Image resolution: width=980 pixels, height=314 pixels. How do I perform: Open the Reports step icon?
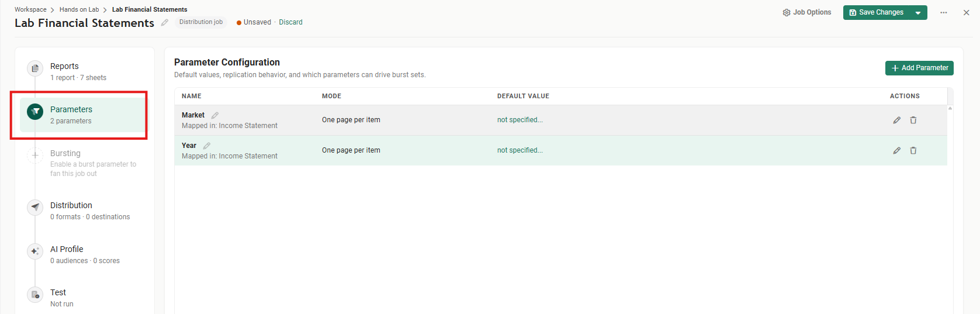35,68
